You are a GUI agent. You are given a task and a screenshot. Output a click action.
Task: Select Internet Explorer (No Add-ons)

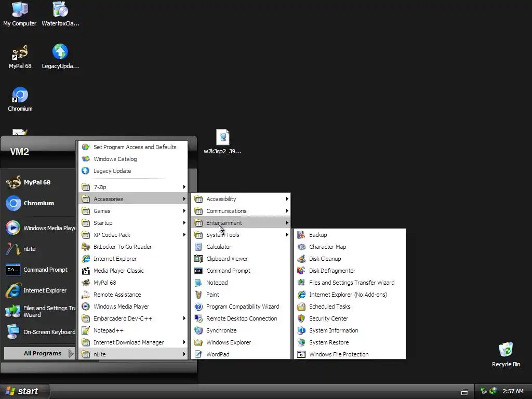coord(350,295)
